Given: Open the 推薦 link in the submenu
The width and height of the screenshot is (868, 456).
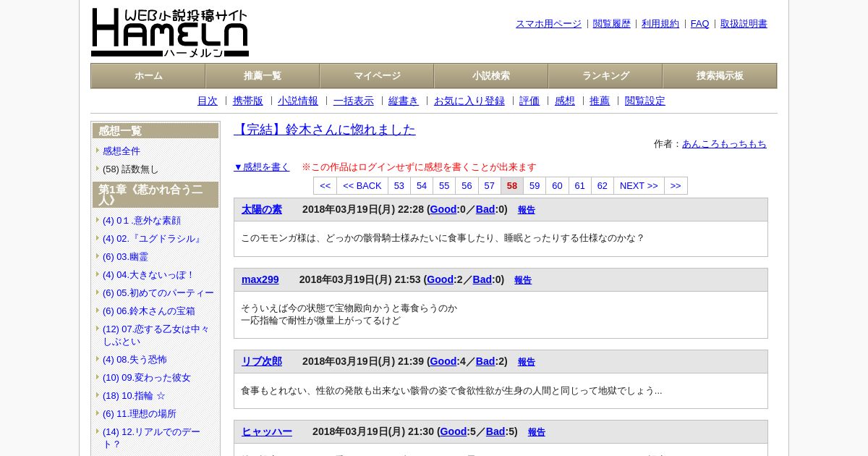Looking at the screenshot, I should tap(600, 101).
